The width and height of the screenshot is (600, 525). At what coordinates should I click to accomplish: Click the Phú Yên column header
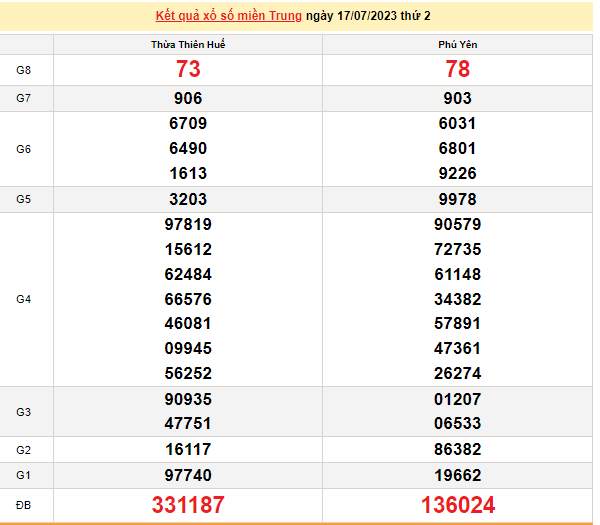tap(458, 46)
